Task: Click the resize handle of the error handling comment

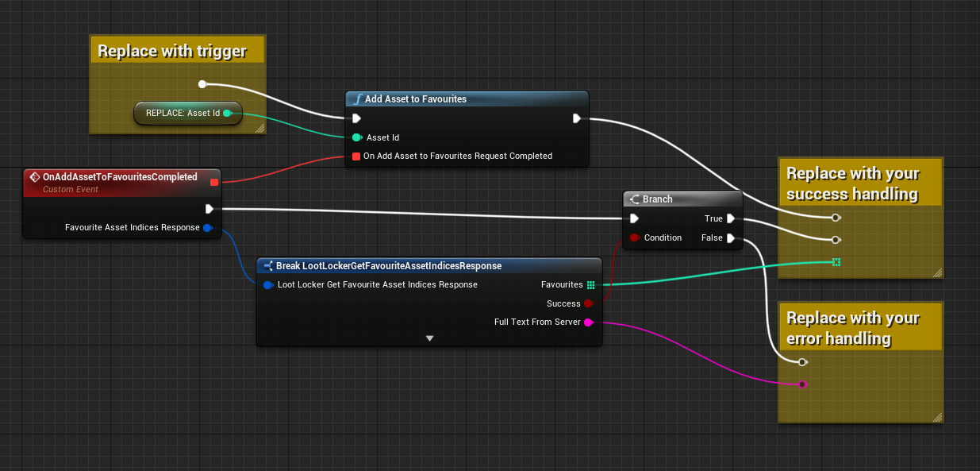Action: tap(937, 416)
